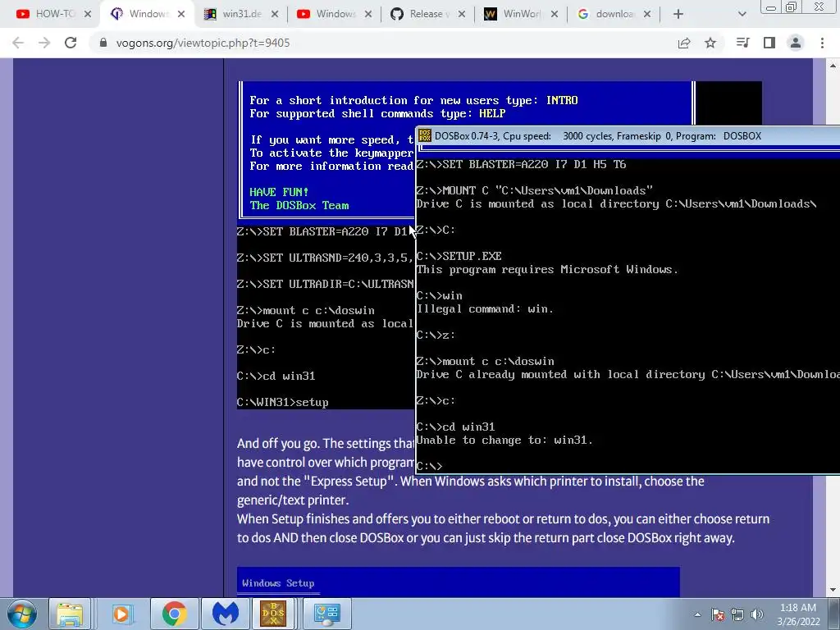Open network status tray icon
840x630 pixels.
737,614
